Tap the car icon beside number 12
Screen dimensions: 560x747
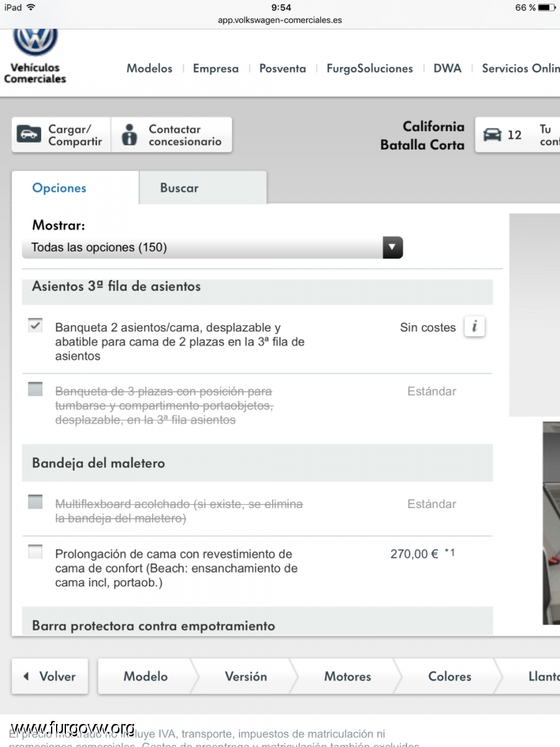492,134
